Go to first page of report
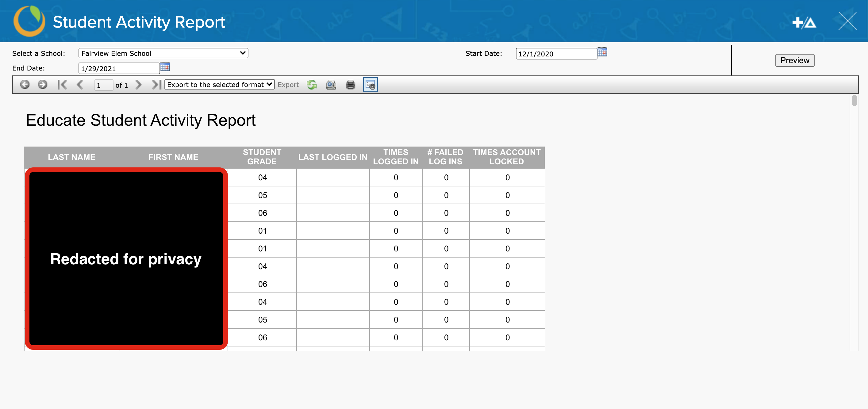The width and height of the screenshot is (868, 409). [x=62, y=84]
